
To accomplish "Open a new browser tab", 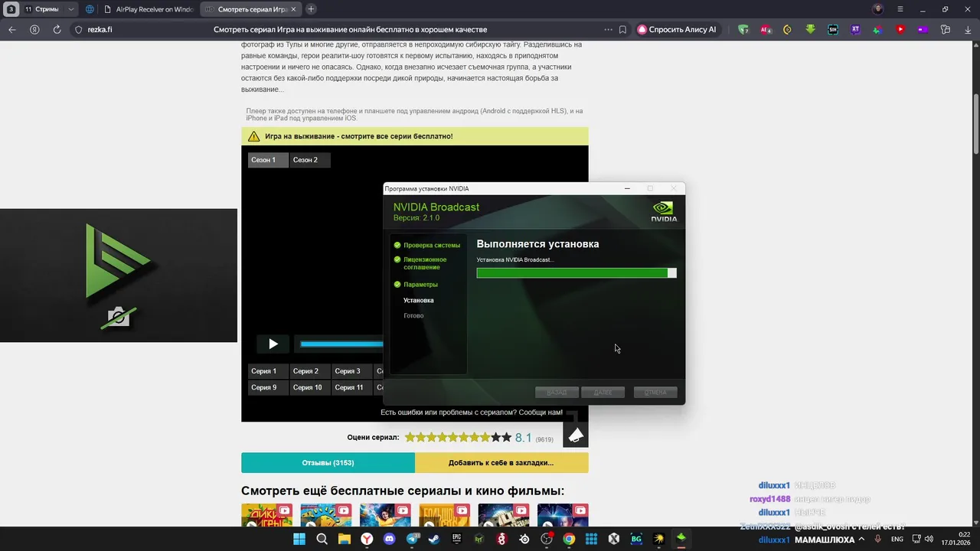I will pyautogui.click(x=311, y=9).
